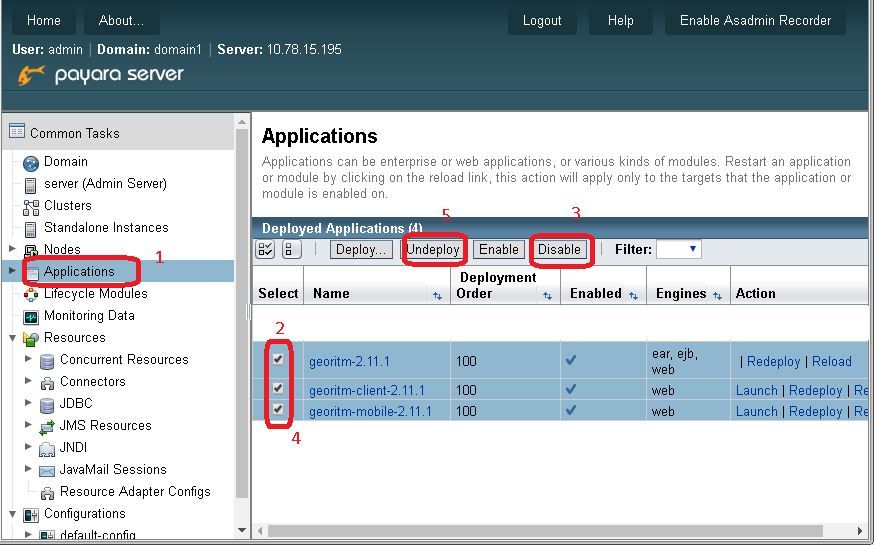
Task: Click the deselect-all icon in table toolbar
Action: tap(292, 249)
